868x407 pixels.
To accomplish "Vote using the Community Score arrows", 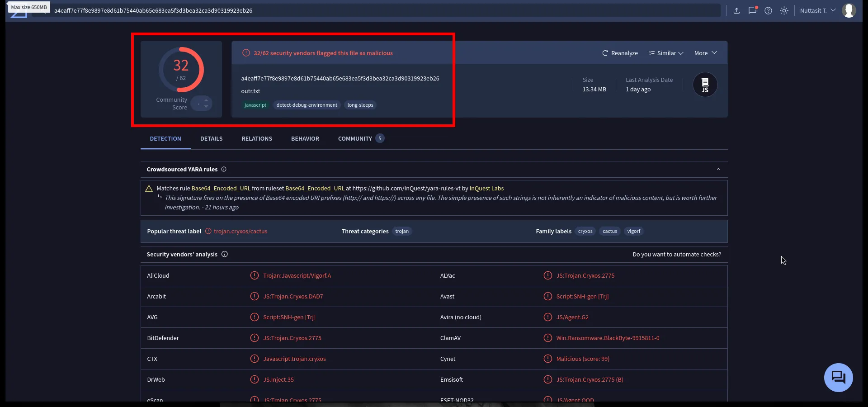I will click(206, 104).
